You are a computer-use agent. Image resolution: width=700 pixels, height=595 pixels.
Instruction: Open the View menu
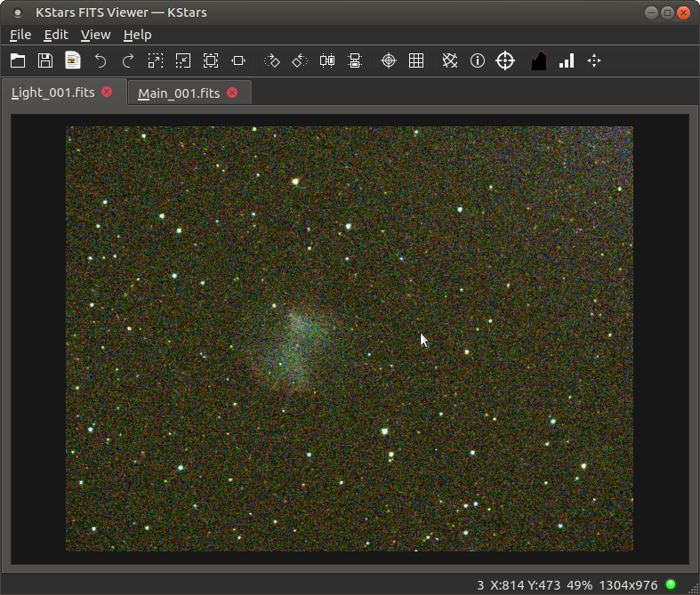click(95, 35)
